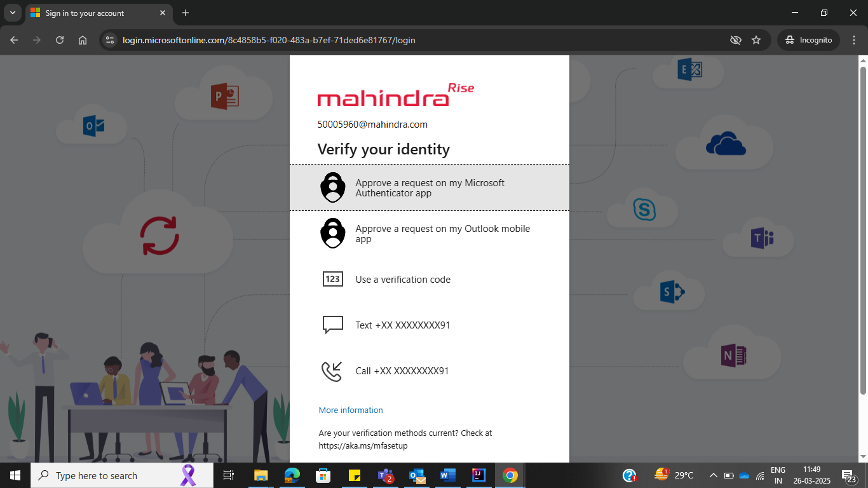Select Use a verification code
The height and width of the screenshot is (488, 868).
[430, 279]
